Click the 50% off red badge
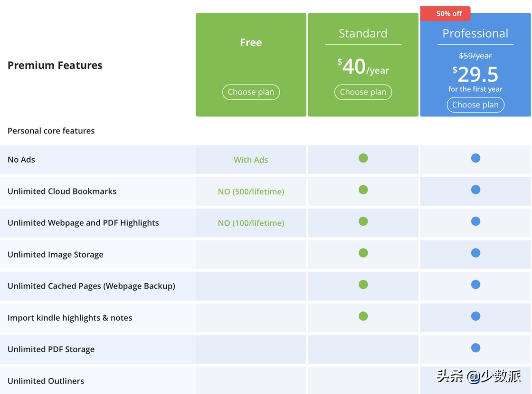The width and height of the screenshot is (532, 394). [446, 14]
